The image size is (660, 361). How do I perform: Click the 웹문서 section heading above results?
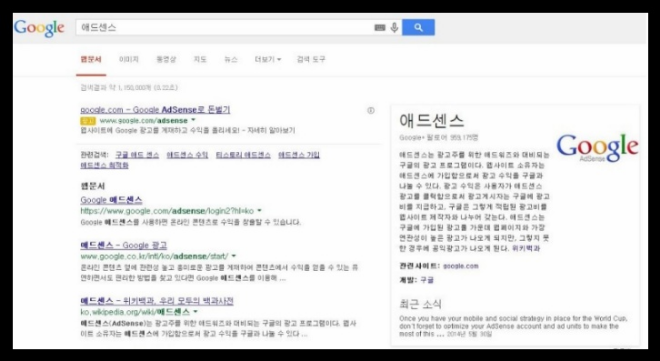click(x=92, y=186)
